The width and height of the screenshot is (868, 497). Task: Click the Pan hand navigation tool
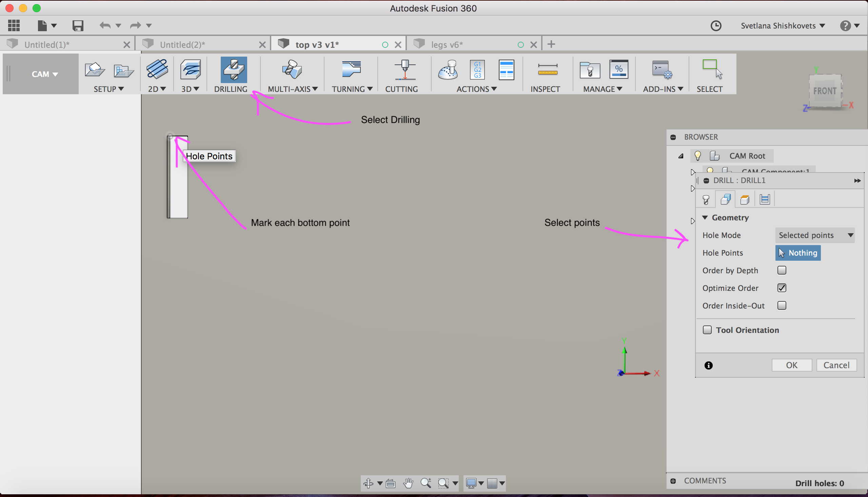[x=408, y=483]
